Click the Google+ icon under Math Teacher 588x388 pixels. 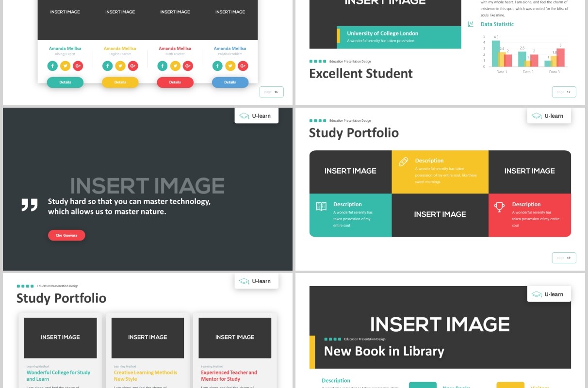click(x=188, y=66)
